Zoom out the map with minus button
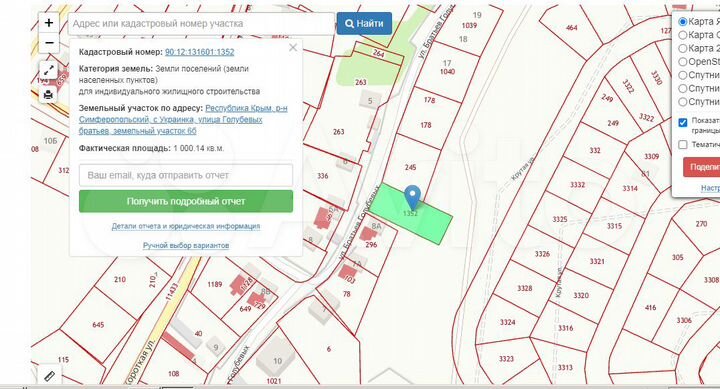720x389 pixels. [x=49, y=43]
